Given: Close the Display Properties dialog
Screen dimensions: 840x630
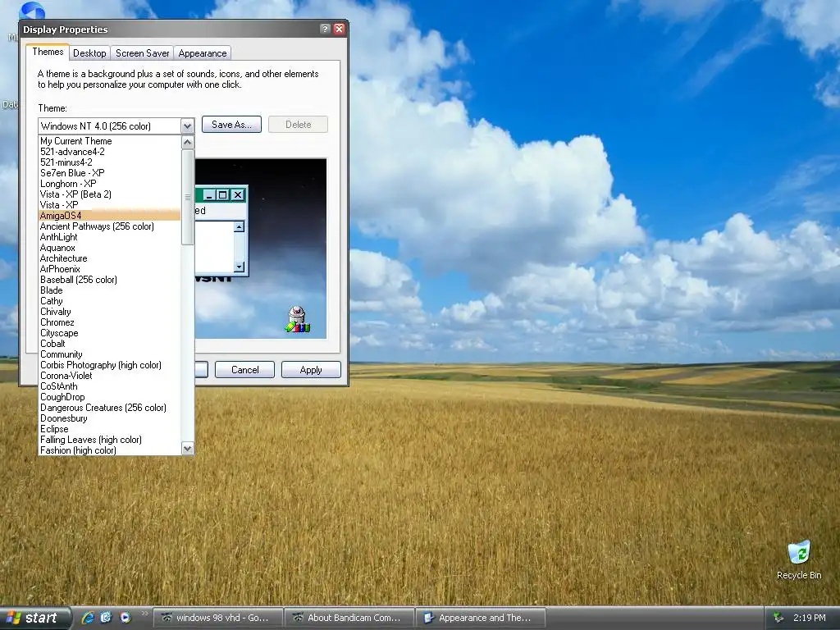Looking at the screenshot, I should 339,29.
